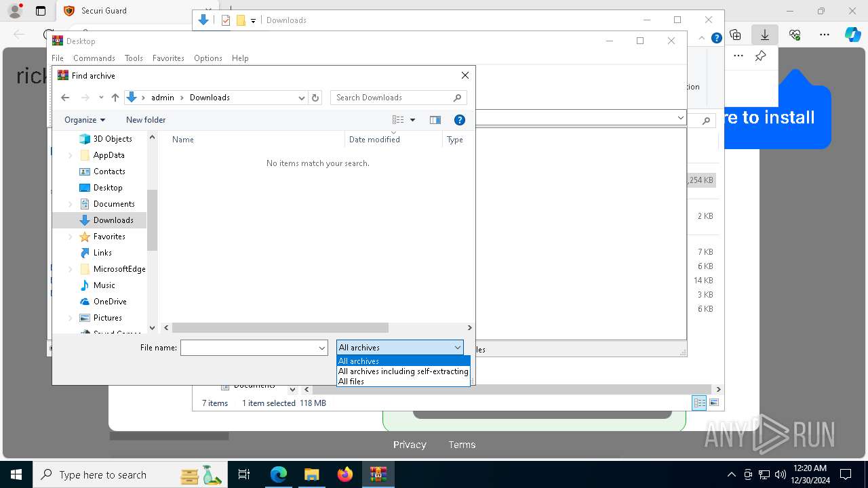This screenshot has width=868, height=488.
Task: Open the File name history dropdown
Action: coord(322,348)
